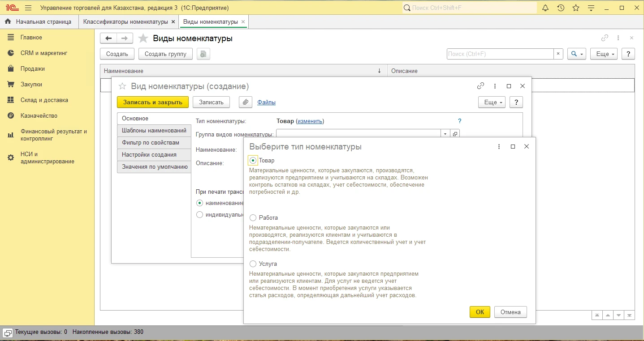Open Склад и доставка section

[47, 100]
